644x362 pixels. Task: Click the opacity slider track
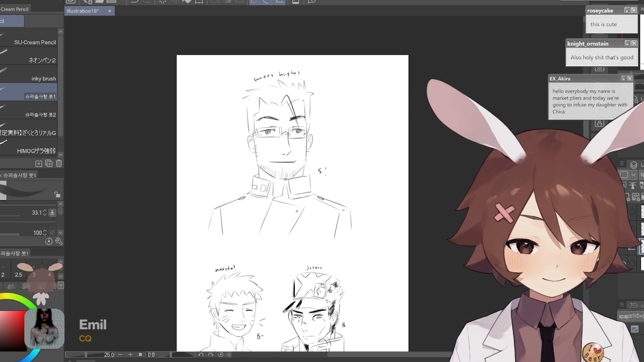10,235
